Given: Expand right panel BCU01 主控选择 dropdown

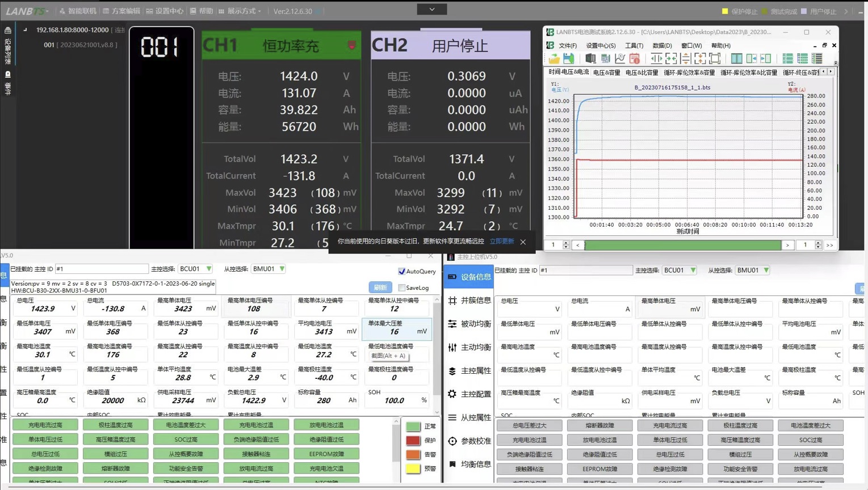Looking at the screenshot, I should pos(680,271).
